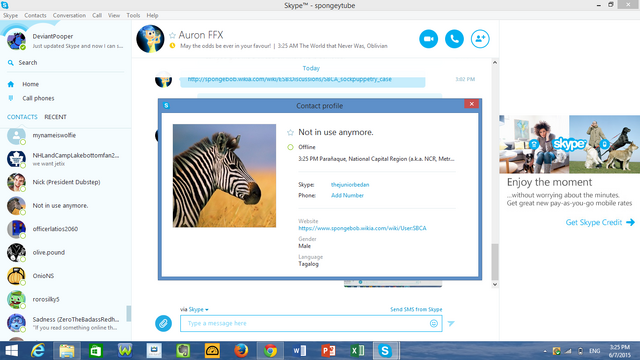The image size is (640, 360).
Task: Click Get Skype Credit link
Action: [x=600, y=222]
